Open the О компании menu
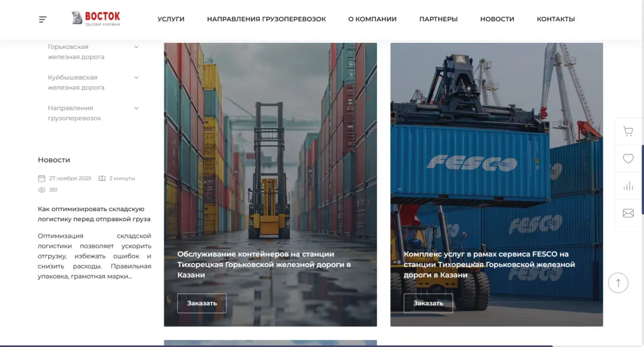This screenshot has width=644, height=347. (x=372, y=19)
